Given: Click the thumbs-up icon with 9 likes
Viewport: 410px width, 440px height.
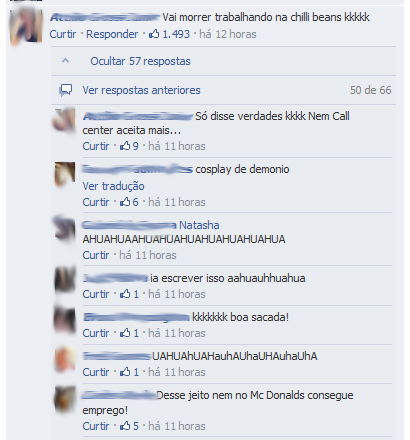Looking at the screenshot, I should click(125, 146).
